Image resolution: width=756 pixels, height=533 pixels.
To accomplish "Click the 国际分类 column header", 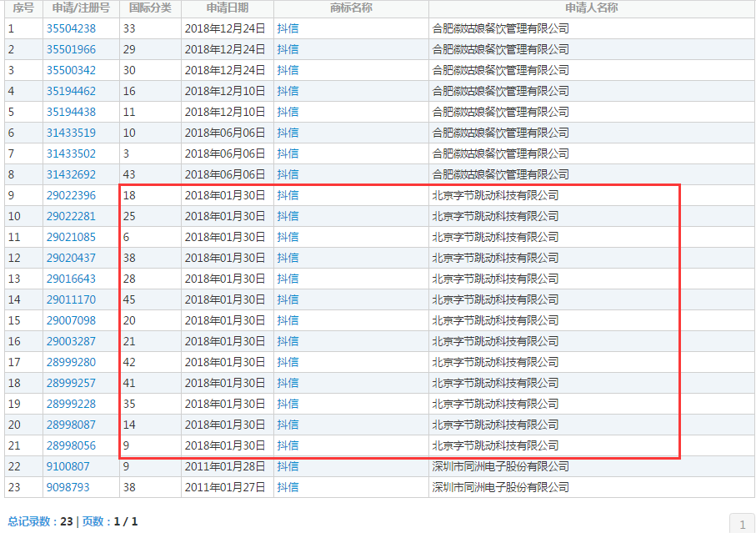I will (x=150, y=8).
